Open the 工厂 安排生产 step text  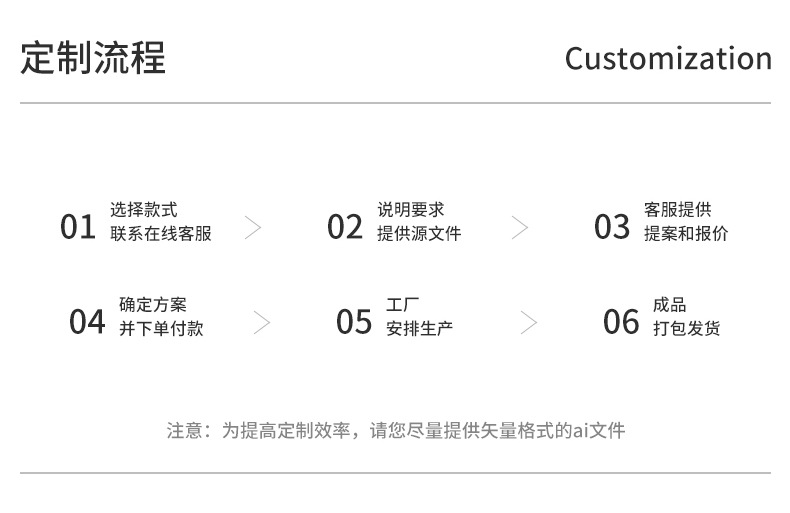pos(419,316)
